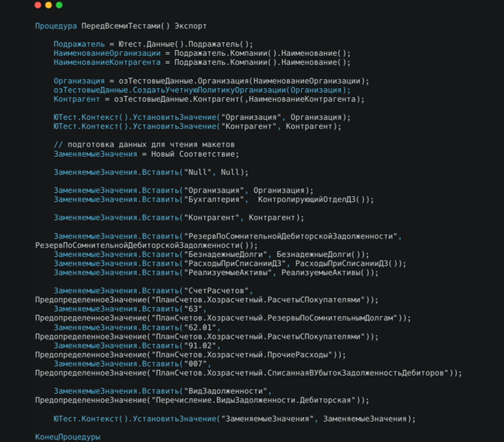
Task: Click the string "РезервПоСомнительнойДебиторскойЗадолженности"
Action: (291, 237)
